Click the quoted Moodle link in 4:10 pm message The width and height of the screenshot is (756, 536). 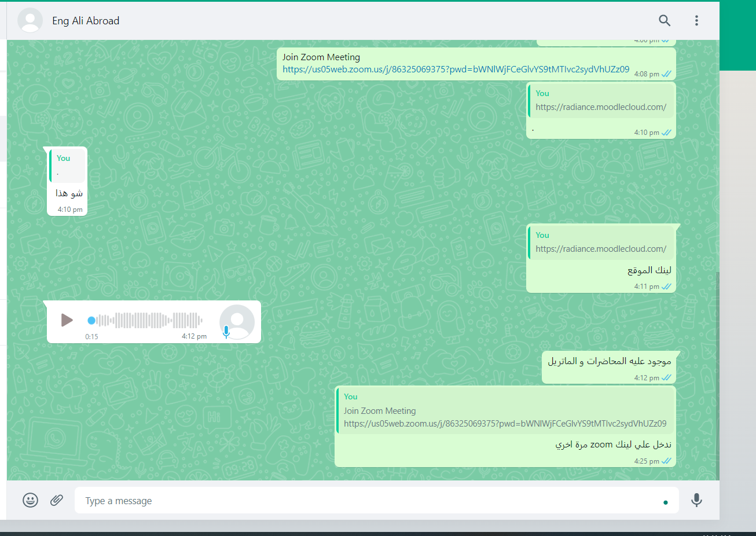(x=601, y=107)
